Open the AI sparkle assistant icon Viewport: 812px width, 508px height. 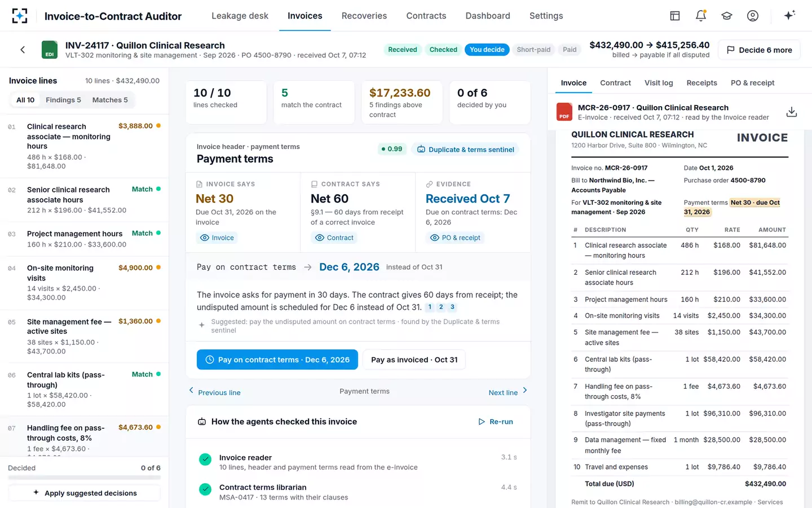coord(789,15)
